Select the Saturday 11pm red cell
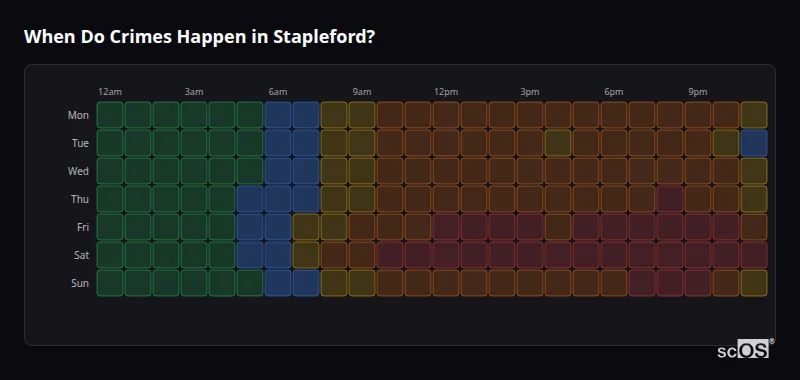Viewport: 800px width, 380px height. coord(754,255)
